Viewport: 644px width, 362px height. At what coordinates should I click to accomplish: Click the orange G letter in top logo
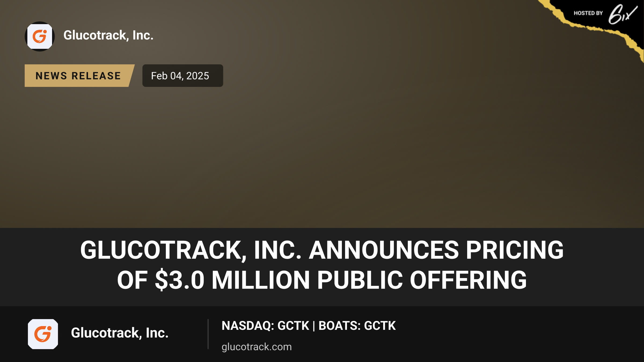click(x=40, y=36)
